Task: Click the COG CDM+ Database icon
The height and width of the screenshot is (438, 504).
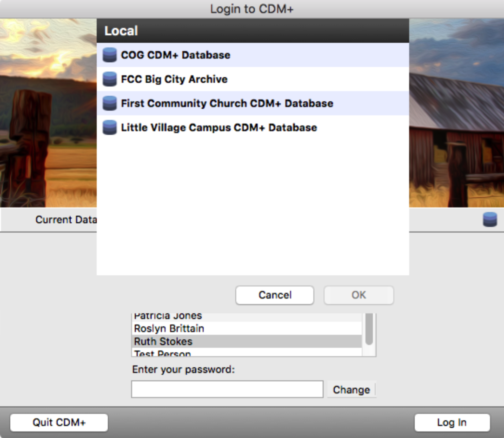Action: coord(109,55)
